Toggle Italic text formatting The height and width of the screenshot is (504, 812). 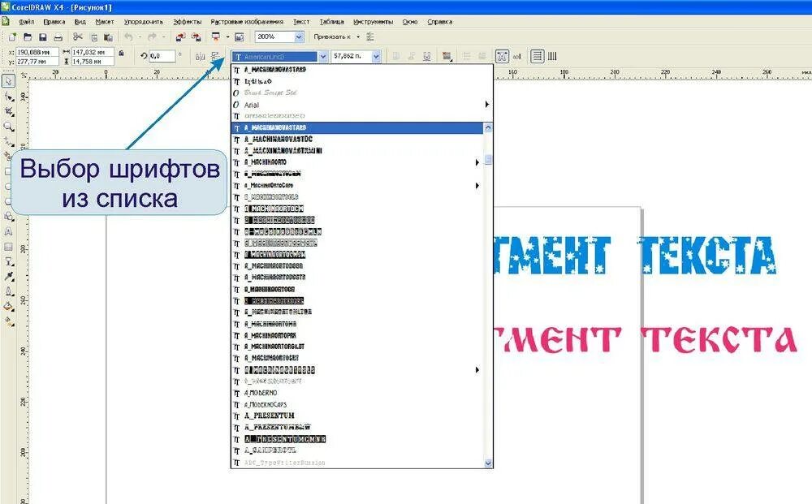412,56
